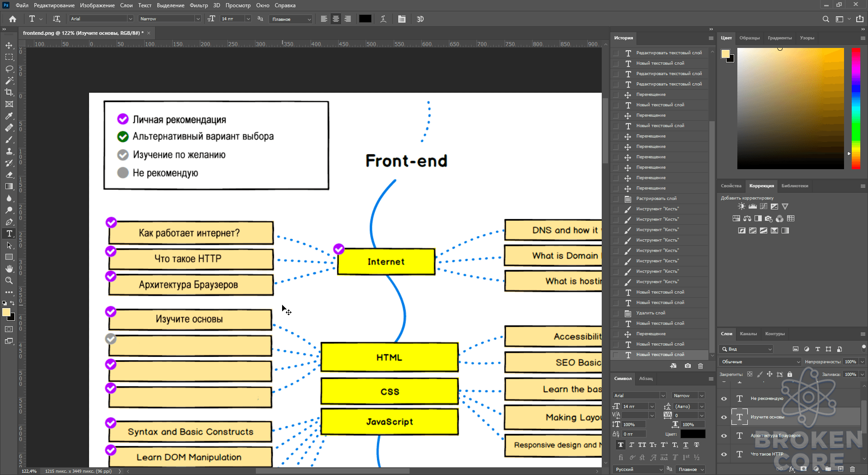Open blend mode 'Обычные' dropdown
Screen dimensions: 868x475
pyautogui.click(x=760, y=362)
